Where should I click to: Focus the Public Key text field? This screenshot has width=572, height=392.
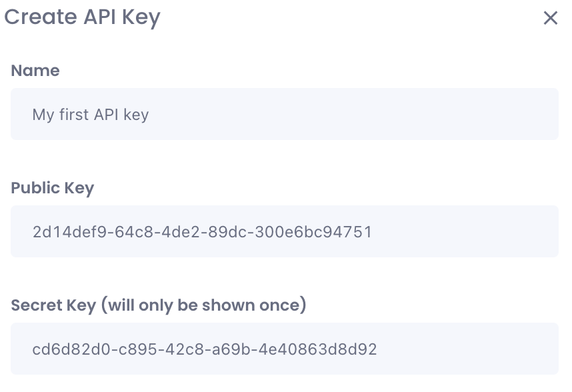pos(284,231)
